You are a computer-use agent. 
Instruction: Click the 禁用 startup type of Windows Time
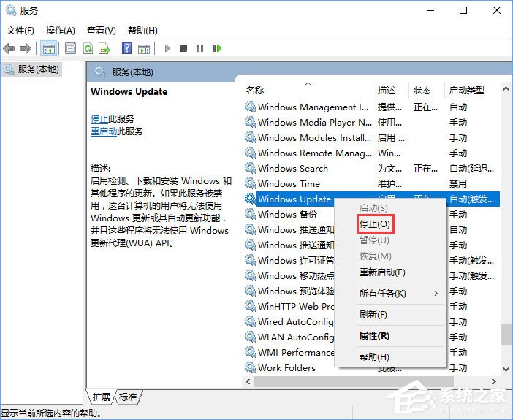pos(458,183)
